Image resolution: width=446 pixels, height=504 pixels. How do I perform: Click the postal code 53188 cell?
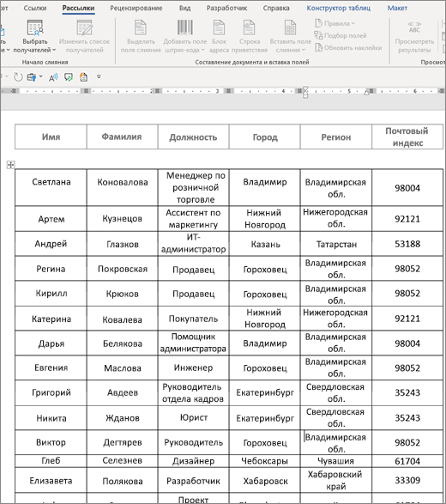407,244
